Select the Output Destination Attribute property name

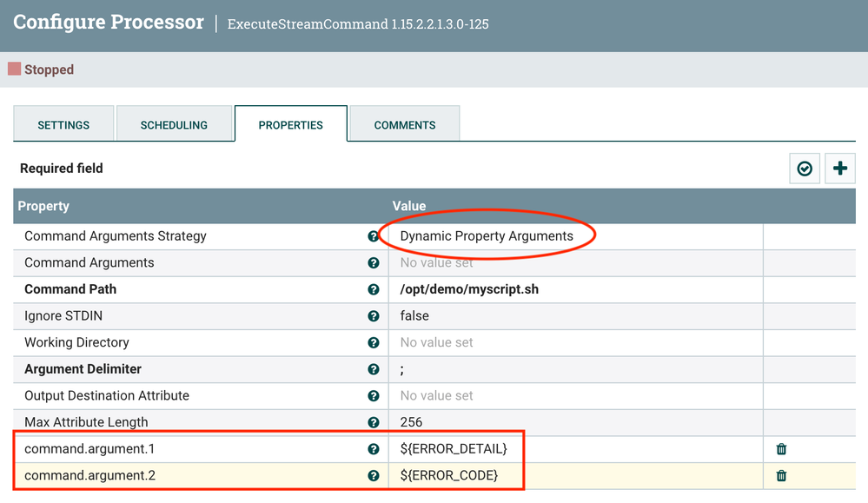click(x=107, y=395)
